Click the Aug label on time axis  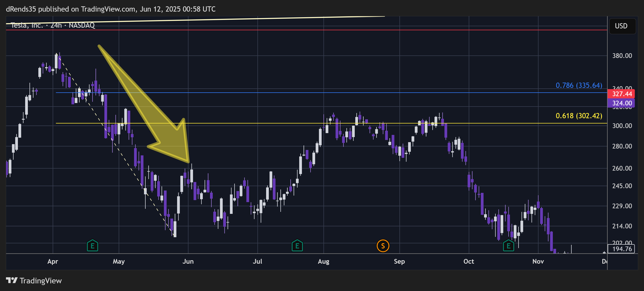coord(323,261)
